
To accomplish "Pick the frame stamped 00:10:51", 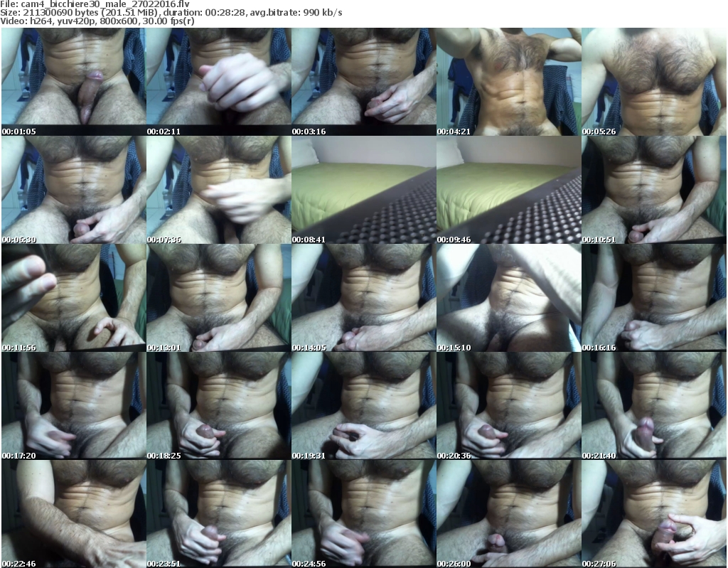I will pyautogui.click(x=654, y=190).
